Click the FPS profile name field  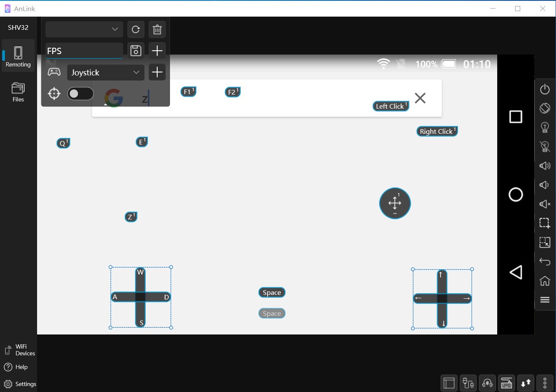click(x=84, y=51)
